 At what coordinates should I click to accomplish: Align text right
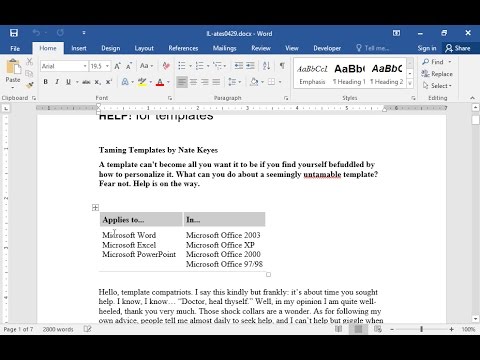[205, 82]
